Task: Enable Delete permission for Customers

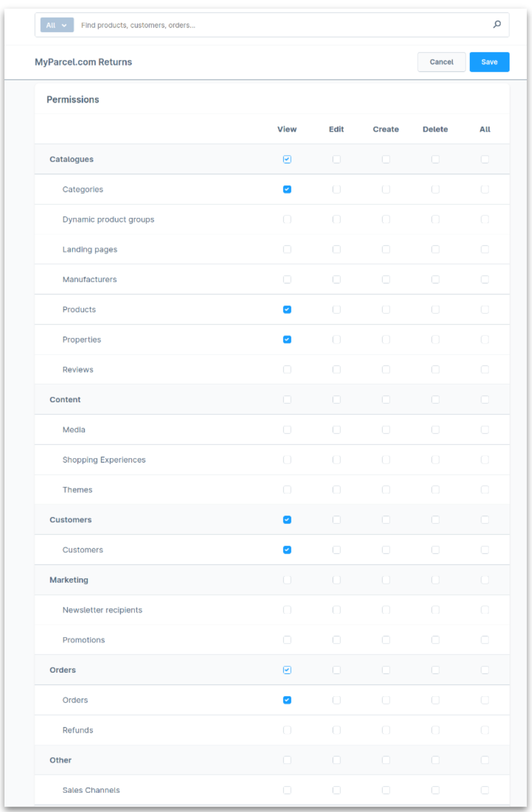Action: click(435, 549)
